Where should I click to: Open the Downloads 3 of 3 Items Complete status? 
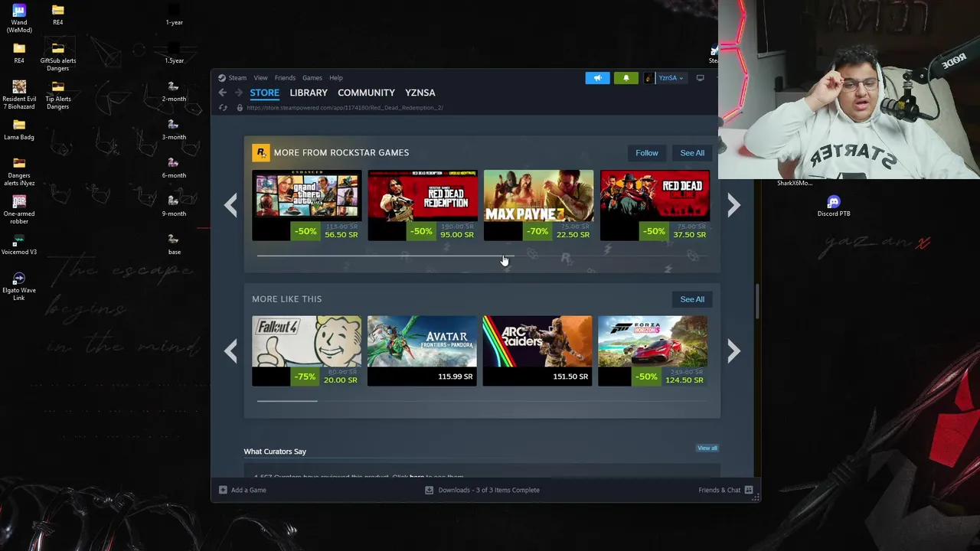click(488, 490)
